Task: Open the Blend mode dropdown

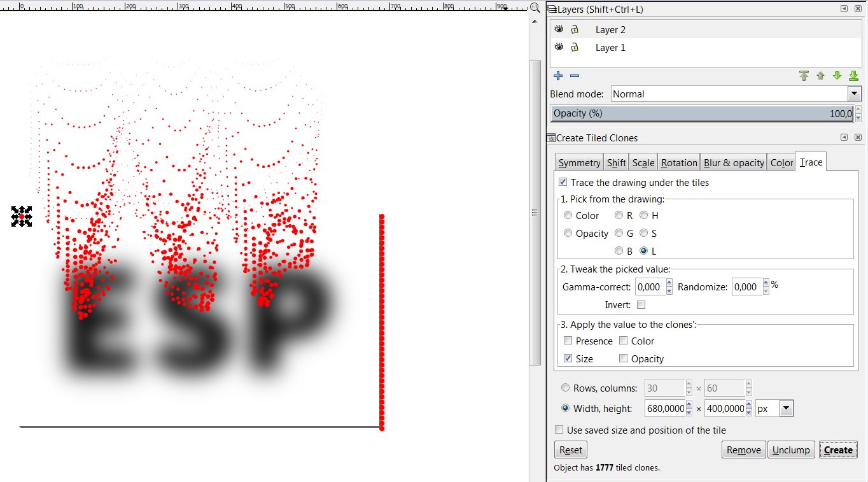Action: 854,94
